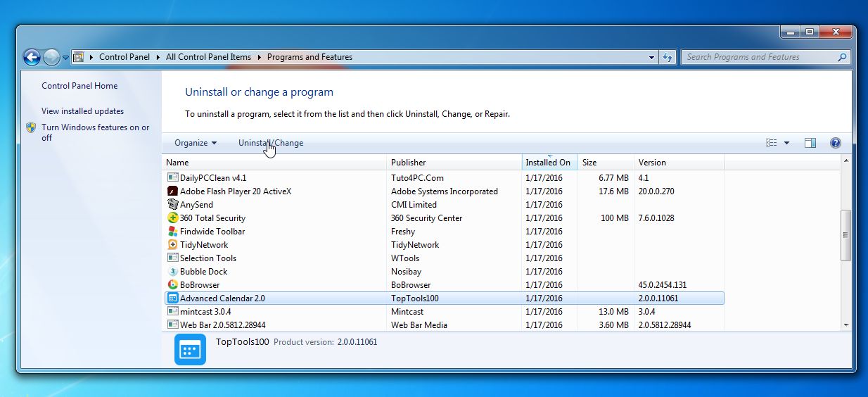
Task: Click the 360 Total Security program icon
Action: 173,218
